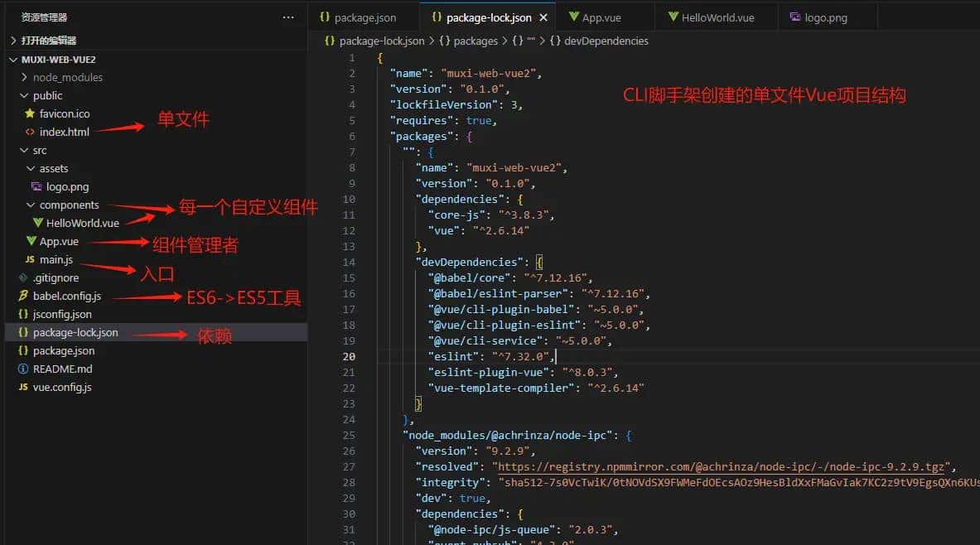The height and width of the screenshot is (545, 980).
Task: Open index.html under the public folder
Action: [62, 132]
